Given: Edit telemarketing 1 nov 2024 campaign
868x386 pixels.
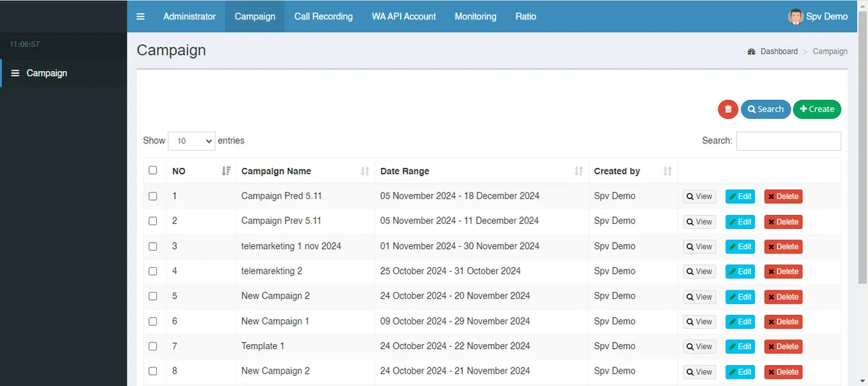Looking at the screenshot, I should [x=740, y=246].
